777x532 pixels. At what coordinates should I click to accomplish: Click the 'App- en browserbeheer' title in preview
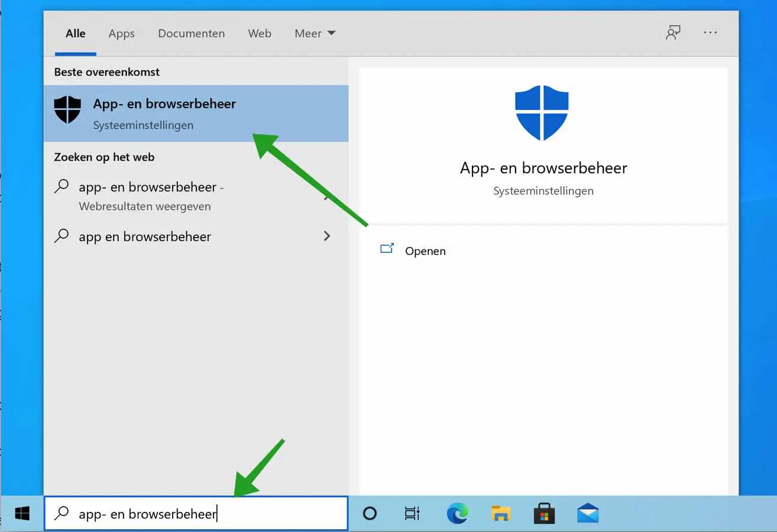543,168
